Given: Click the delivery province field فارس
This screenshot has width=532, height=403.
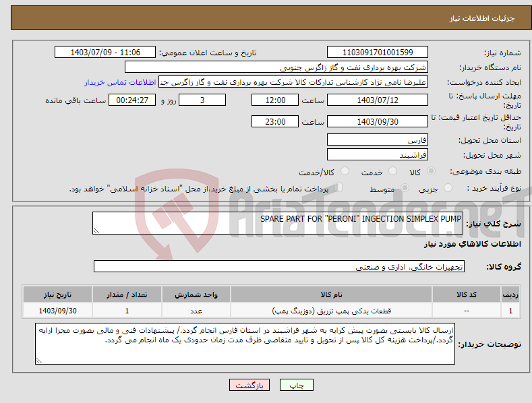Looking at the screenshot, I should coord(378,139).
